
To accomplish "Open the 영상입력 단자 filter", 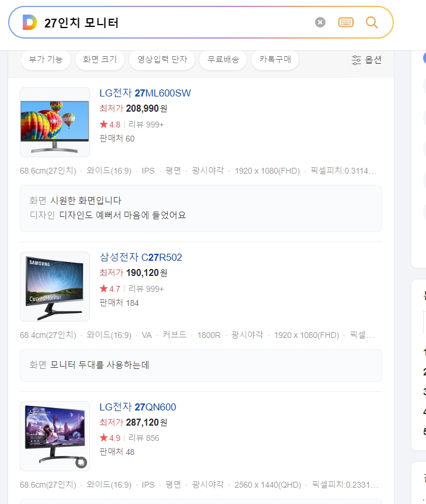I will pyautogui.click(x=162, y=60).
